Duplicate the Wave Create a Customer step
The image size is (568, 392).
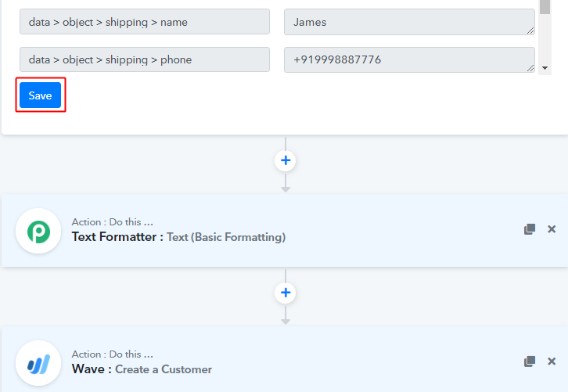(x=530, y=361)
